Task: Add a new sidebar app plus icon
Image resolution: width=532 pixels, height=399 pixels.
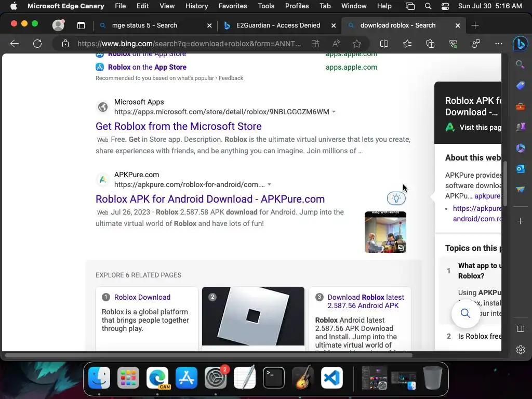Action: click(x=521, y=221)
